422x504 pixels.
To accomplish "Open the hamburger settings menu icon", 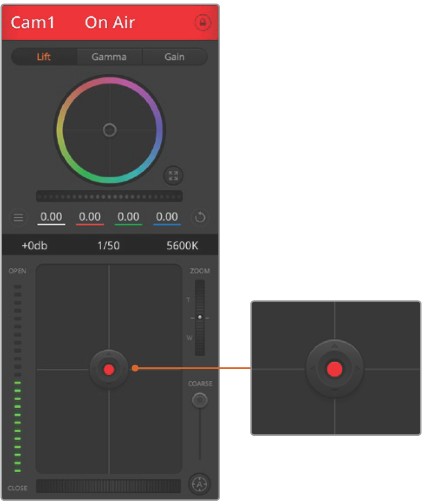I will pyautogui.click(x=19, y=218).
